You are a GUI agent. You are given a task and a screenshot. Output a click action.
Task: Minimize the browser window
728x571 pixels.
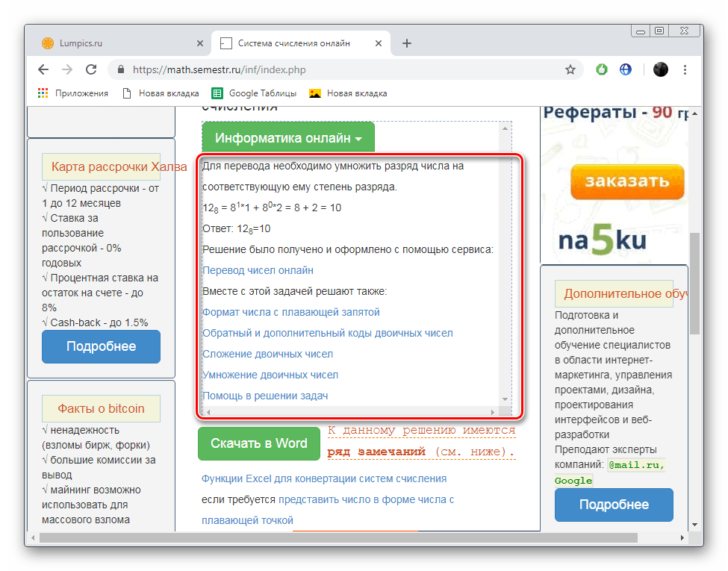[641, 31]
